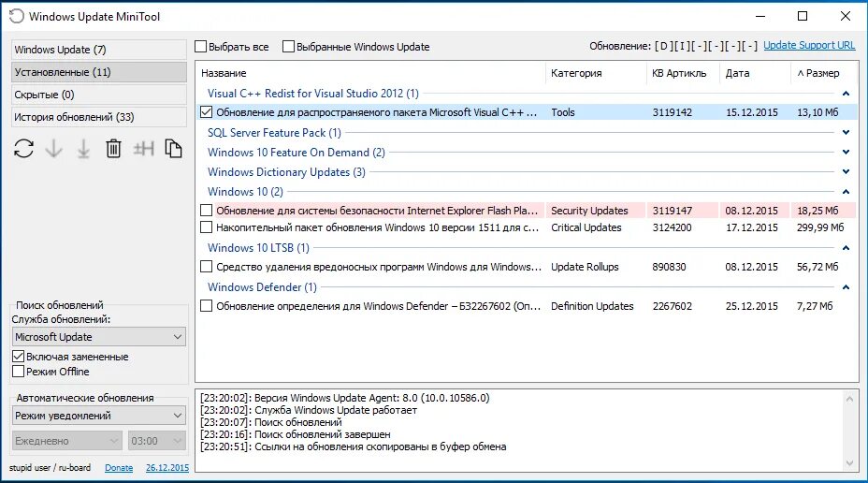Collapse the Windows 10 LTSB group chevron
Image resolution: width=868 pixels, height=483 pixels.
(x=846, y=248)
